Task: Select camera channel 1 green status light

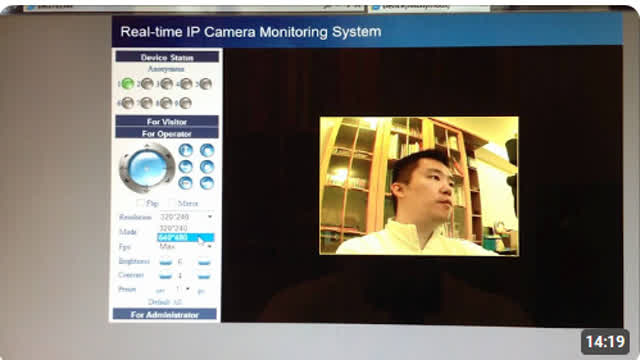Action: point(128,84)
